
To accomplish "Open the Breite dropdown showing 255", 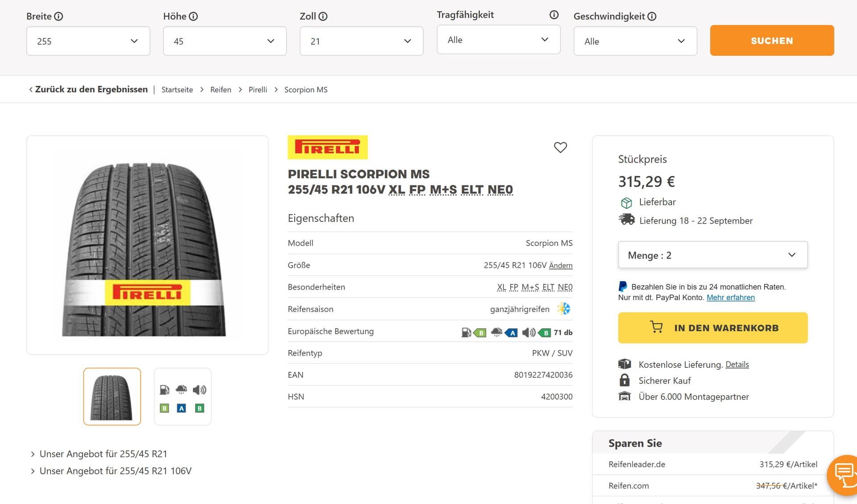I will click(88, 41).
